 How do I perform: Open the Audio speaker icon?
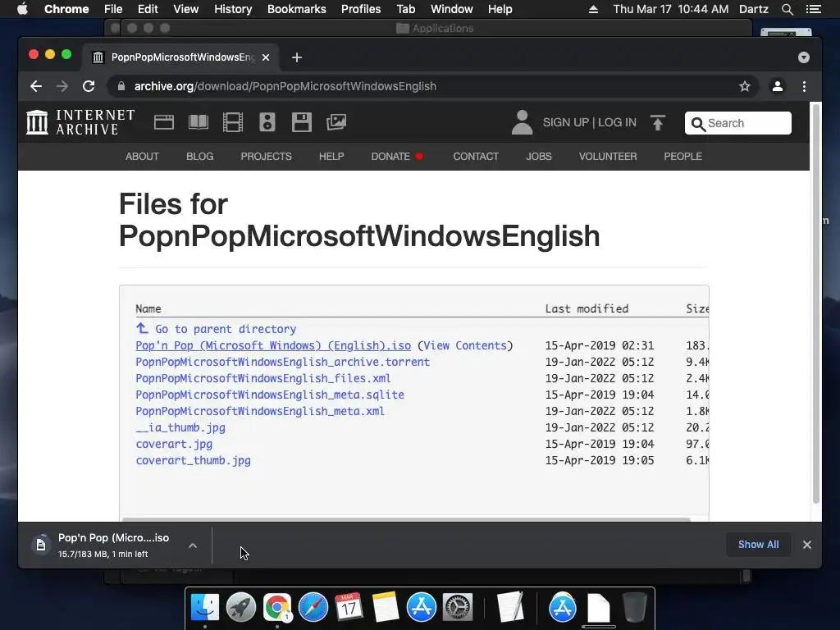point(267,122)
